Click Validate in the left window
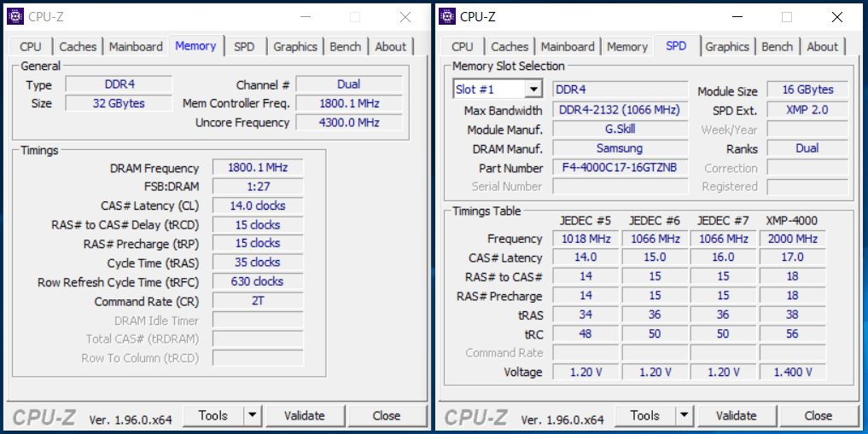The image size is (868, 434). pos(305,415)
